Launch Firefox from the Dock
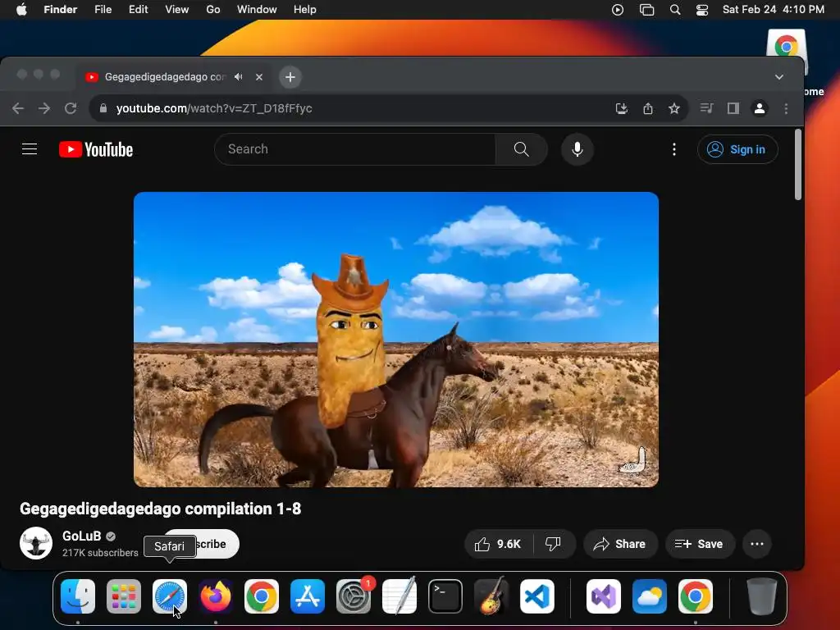 [216, 596]
